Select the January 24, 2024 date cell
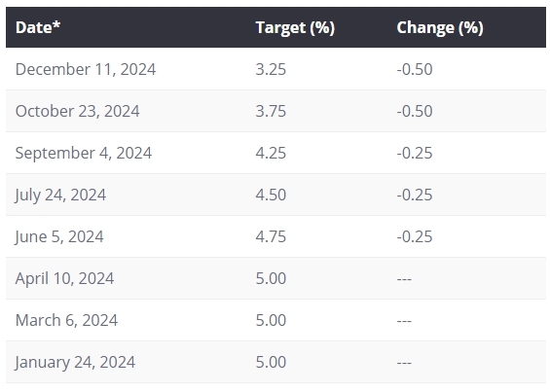Screen dimensions: 550x392 tap(75, 362)
